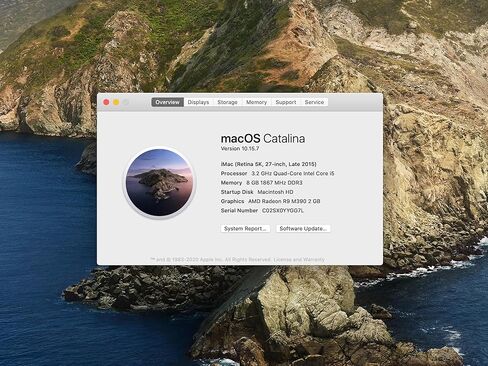Click the System Report button

pos(245,229)
